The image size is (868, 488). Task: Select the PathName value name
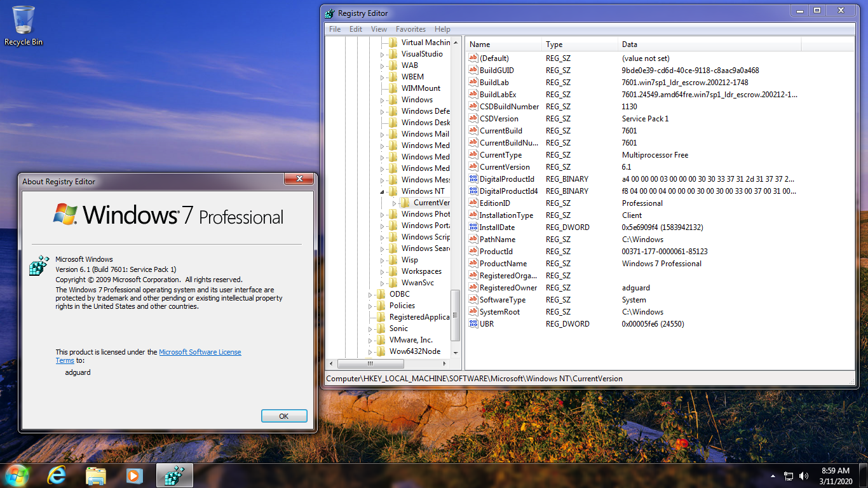[498, 240]
